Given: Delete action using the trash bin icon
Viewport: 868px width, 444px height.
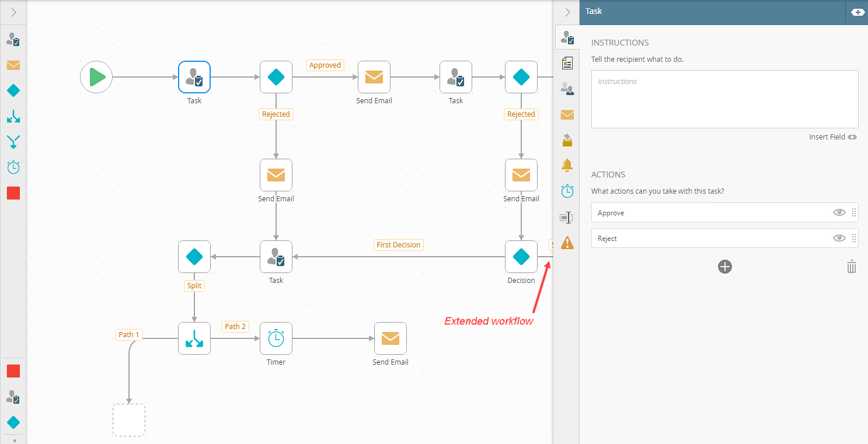Looking at the screenshot, I should pos(852,267).
